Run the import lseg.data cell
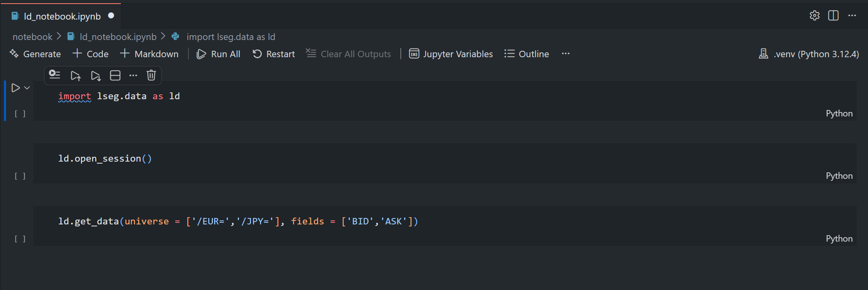Screen dimensions: 868x290 (16, 88)
